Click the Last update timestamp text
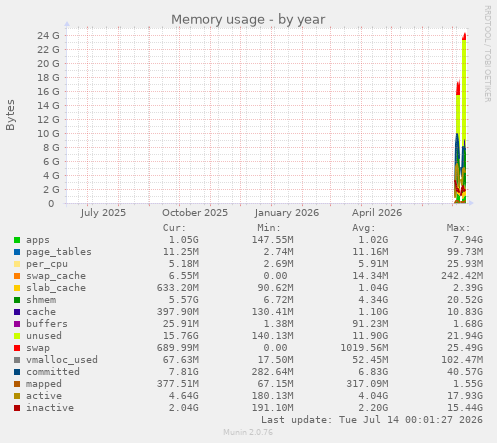The width and height of the screenshot is (497, 443). coord(372,420)
